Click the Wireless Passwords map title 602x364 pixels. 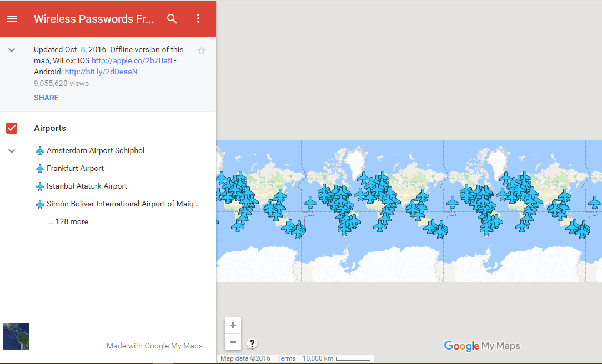coord(94,19)
